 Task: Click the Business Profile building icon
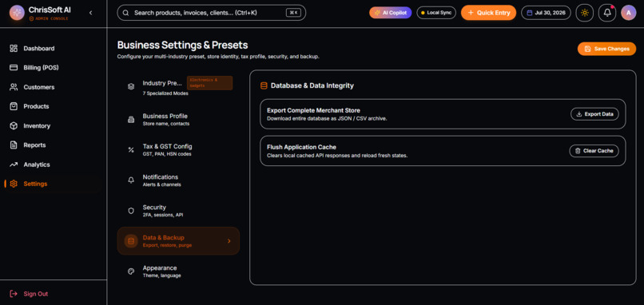point(131,120)
